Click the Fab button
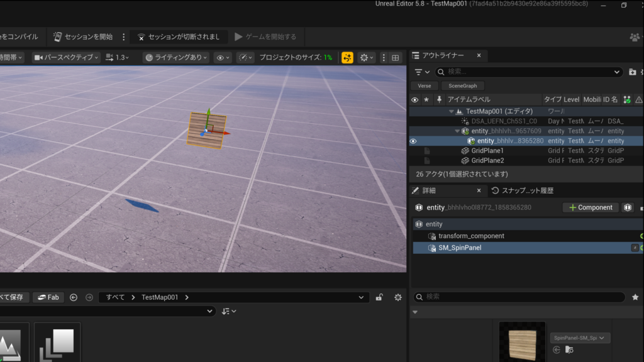 (x=48, y=297)
